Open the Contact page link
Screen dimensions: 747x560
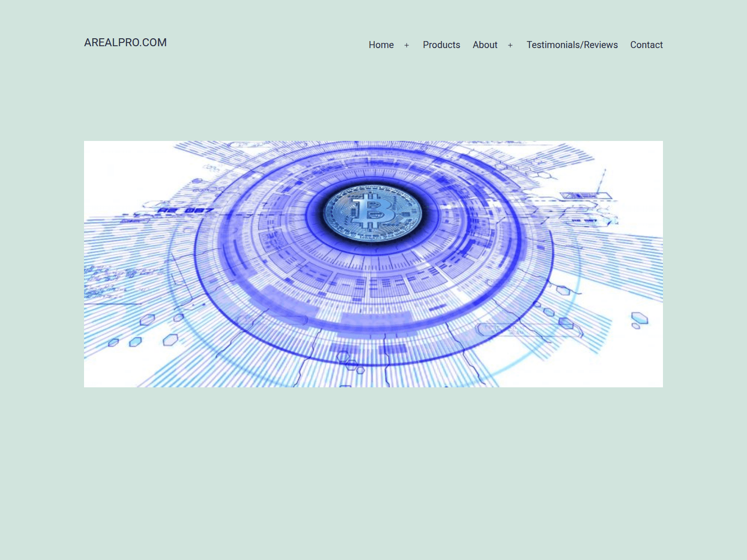(x=646, y=45)
